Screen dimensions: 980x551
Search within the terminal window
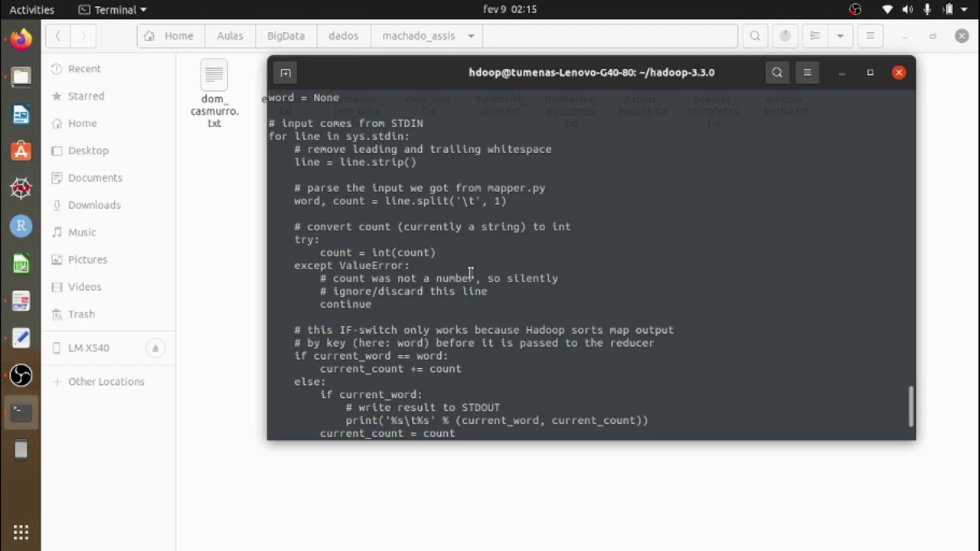coord(777,73)
